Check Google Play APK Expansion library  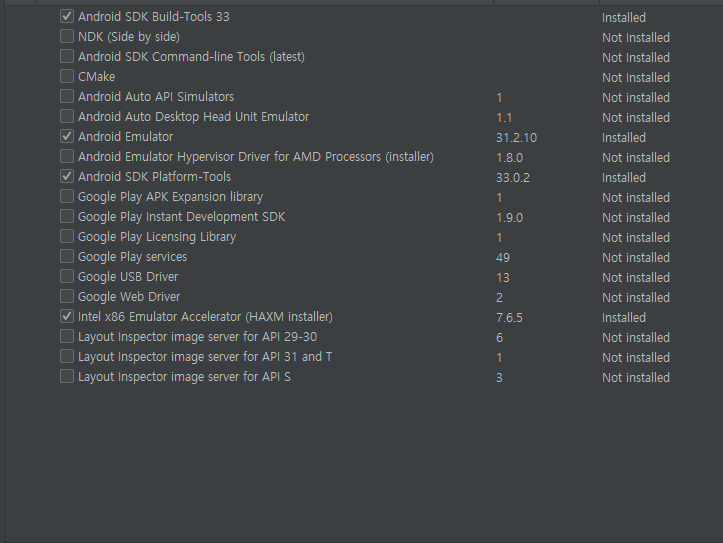[x=67, y=197]
